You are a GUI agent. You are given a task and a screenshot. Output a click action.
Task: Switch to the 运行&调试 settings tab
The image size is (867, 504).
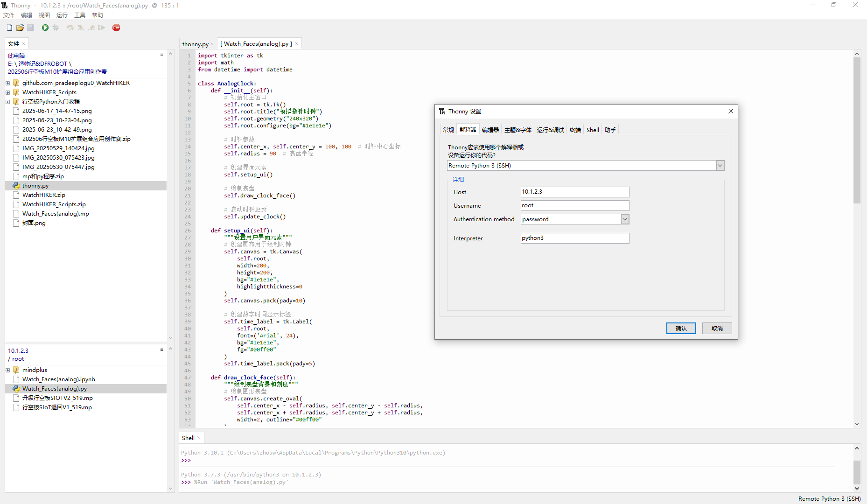tap(551, 130)
